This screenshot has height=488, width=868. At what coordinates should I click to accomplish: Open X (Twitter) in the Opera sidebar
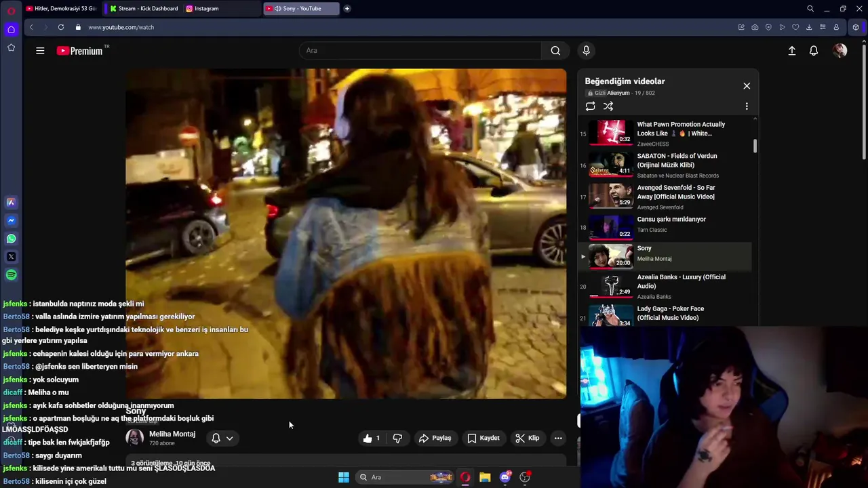(x=11, y=257)
